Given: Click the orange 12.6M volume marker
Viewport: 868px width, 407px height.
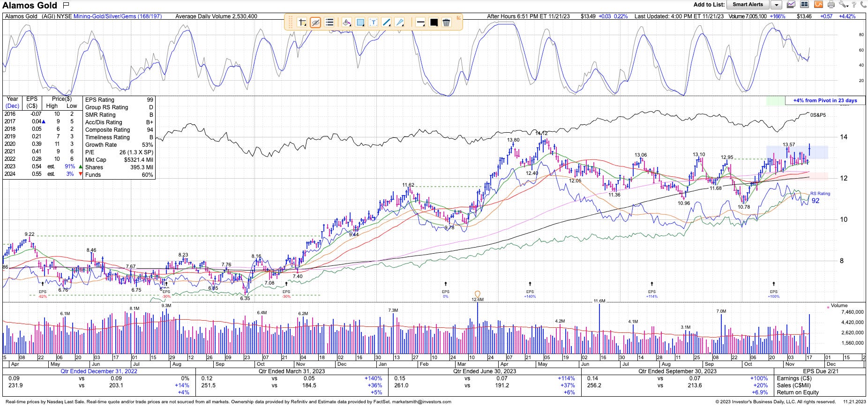Looking at the screenshot, I should [x=478, y=295].
